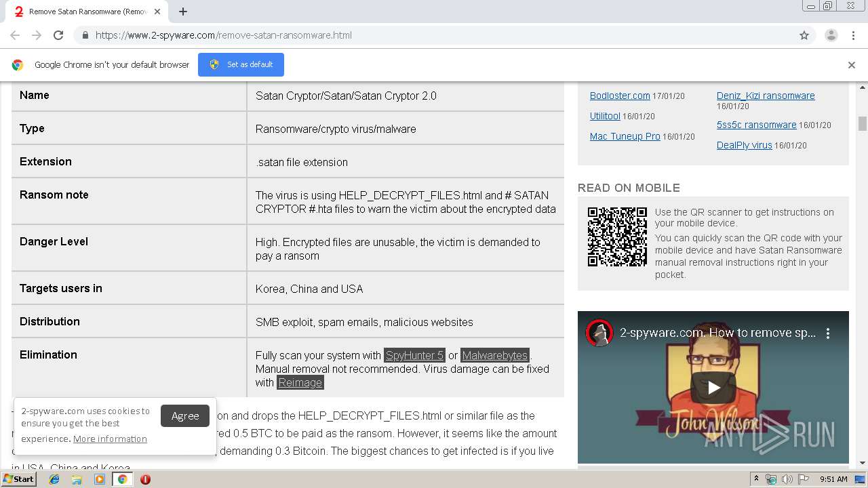This screenshot has width=868, height=488.
Task: Play the How to remove spyware video
Action: pos(713,388)
